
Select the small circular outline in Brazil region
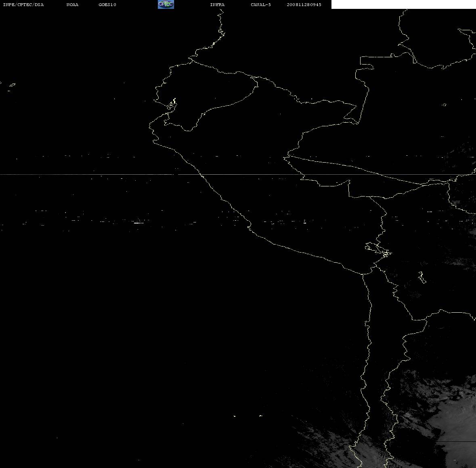click(x=444, y=104)
